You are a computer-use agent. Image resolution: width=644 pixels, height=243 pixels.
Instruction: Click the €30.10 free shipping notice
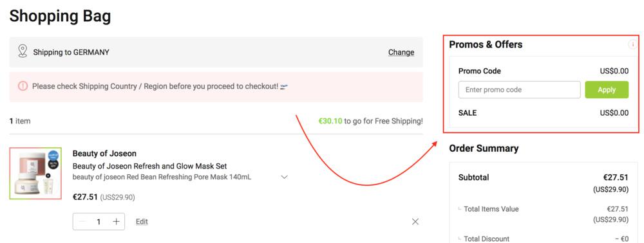click(370, 122)
